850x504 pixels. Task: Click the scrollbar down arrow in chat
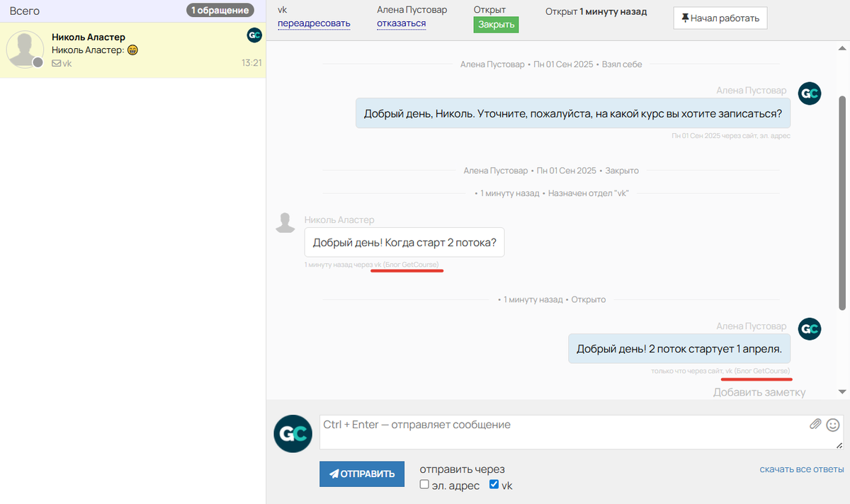tap(842, 391)
